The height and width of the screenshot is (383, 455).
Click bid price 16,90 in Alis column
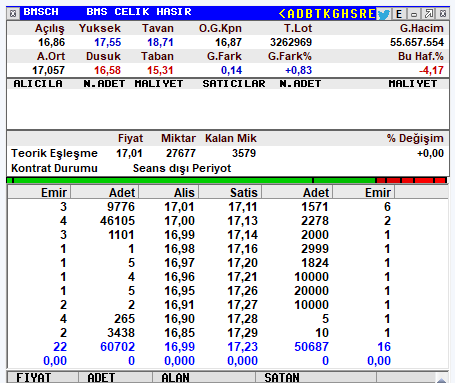coord(179,319)
